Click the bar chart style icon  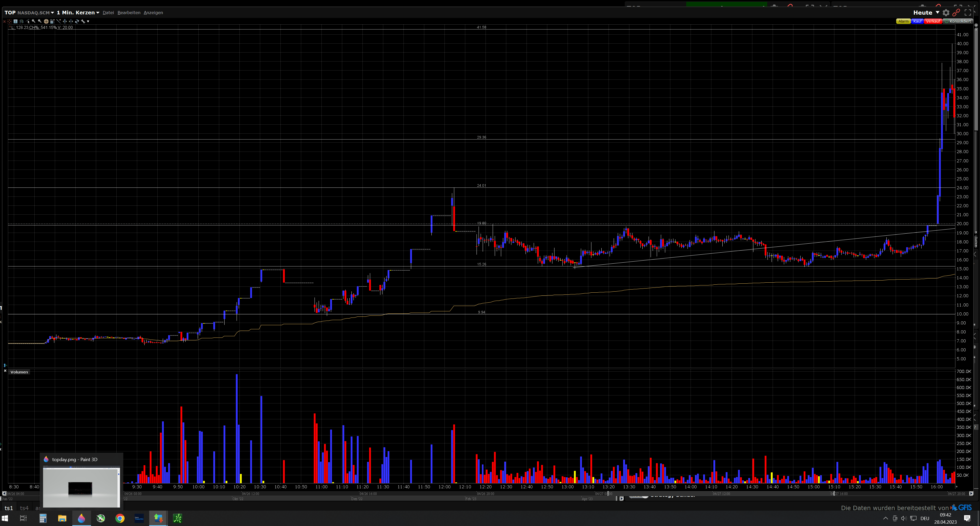coord(22,21)
